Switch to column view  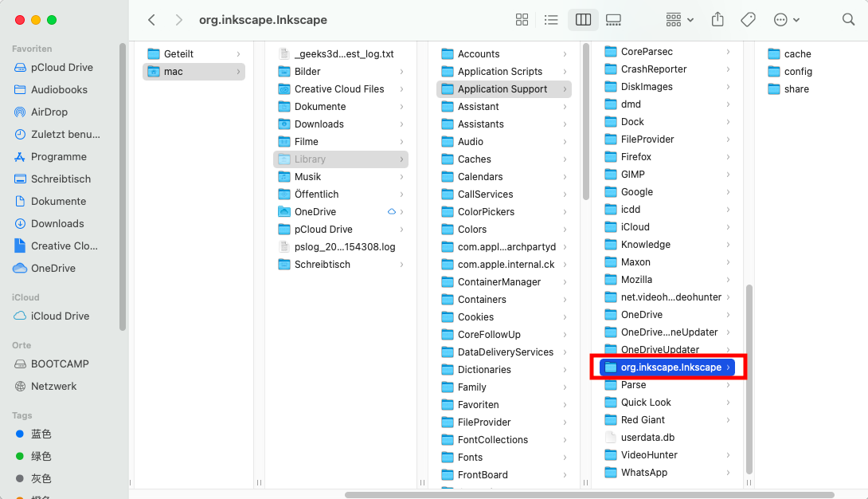[583, 20]
